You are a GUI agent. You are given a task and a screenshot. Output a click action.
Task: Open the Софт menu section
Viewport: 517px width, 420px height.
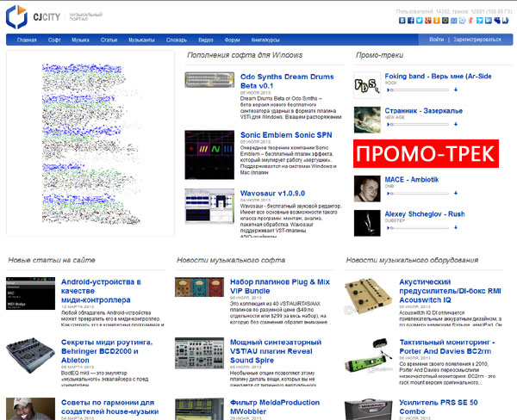(54, 40)
